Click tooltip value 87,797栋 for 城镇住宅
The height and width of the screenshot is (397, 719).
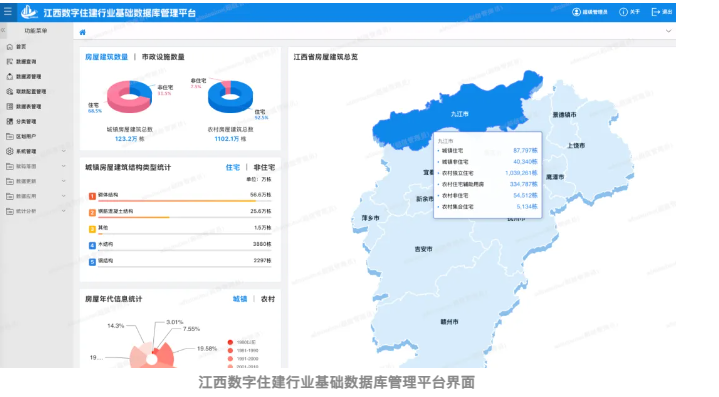click(x=525, y=150)
